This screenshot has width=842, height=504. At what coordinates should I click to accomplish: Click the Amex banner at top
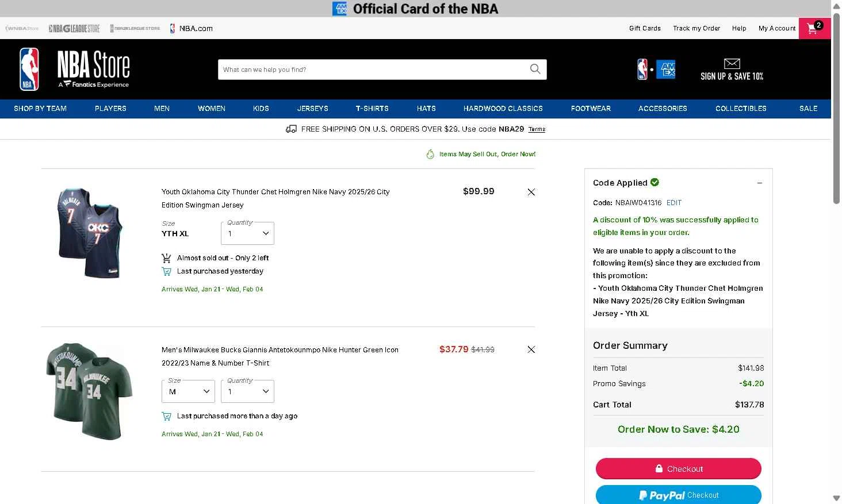pyautogui.click(x=415, y=9)
